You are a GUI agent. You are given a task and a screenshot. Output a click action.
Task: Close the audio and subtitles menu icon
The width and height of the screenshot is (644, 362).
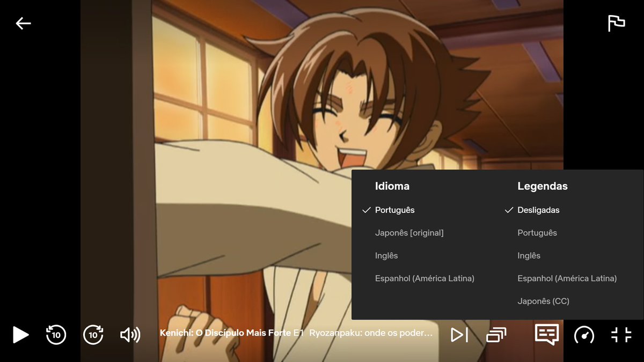(547, 335)
